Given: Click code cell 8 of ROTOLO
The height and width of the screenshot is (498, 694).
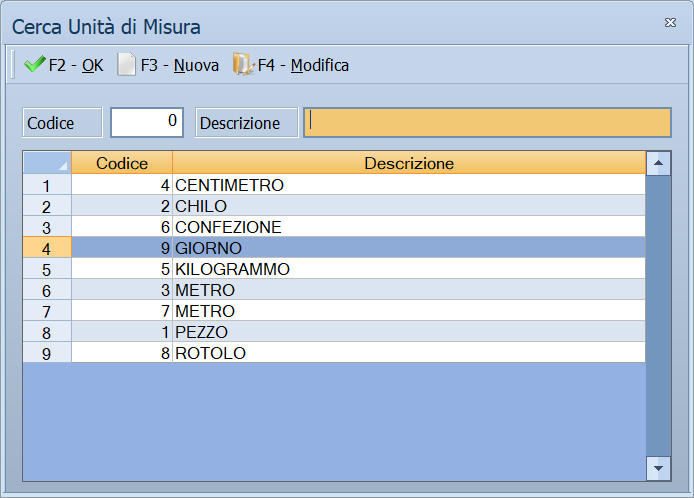Looking at the screenshot, I should coord(122,353).
